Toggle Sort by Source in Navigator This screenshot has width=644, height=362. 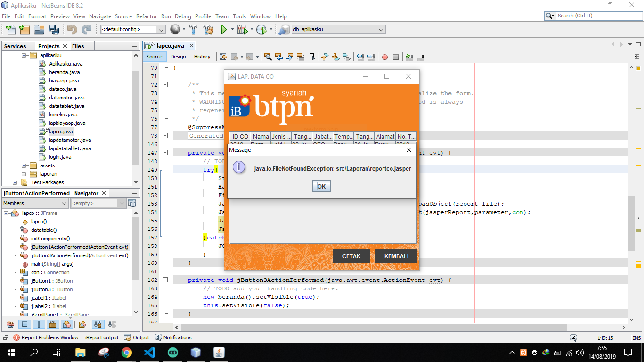coord(112,324)
